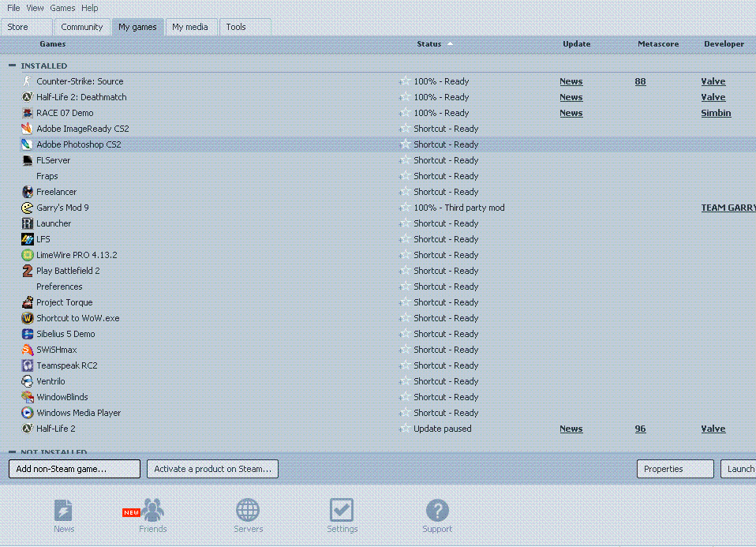Collapse the INSTALLED games section
The image size is (756, 547).
12,65
